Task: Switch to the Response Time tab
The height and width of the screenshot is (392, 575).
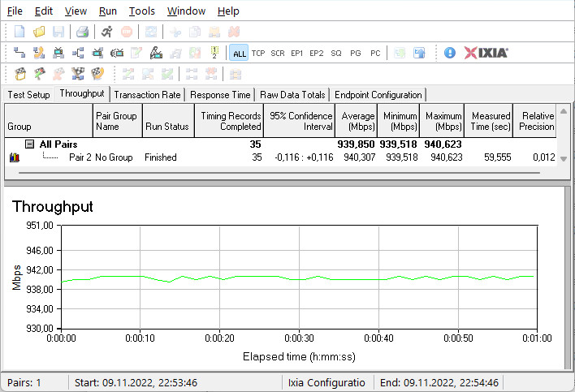Action: coord(220,95)
